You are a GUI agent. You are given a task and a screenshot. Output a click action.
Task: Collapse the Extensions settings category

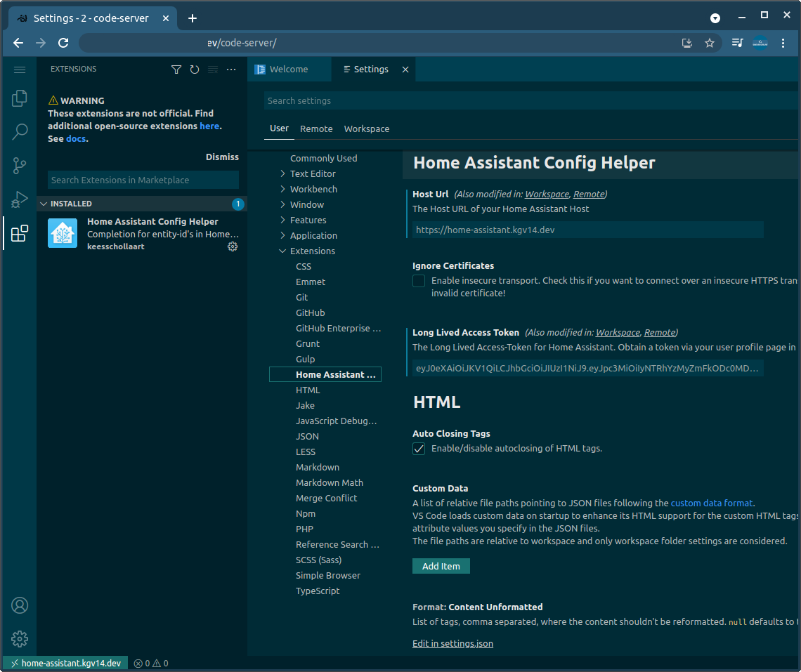tap(283, 251)
